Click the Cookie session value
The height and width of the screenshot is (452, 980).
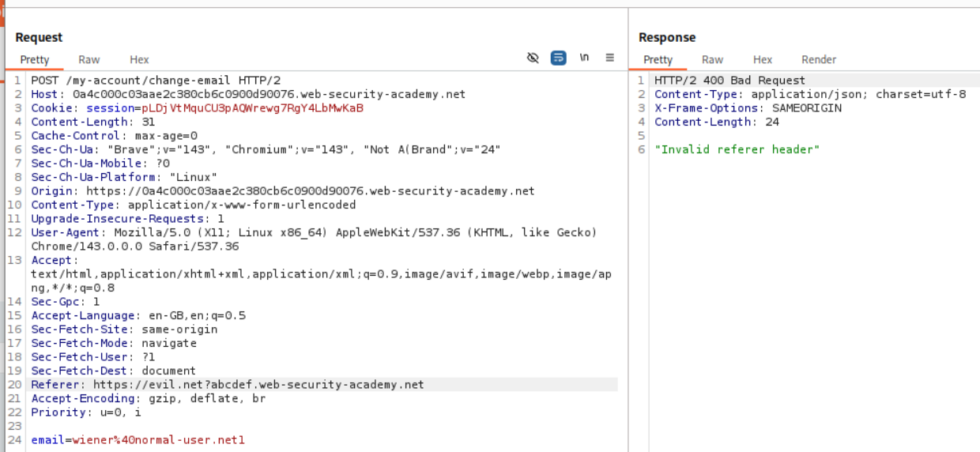pos(252,108)
